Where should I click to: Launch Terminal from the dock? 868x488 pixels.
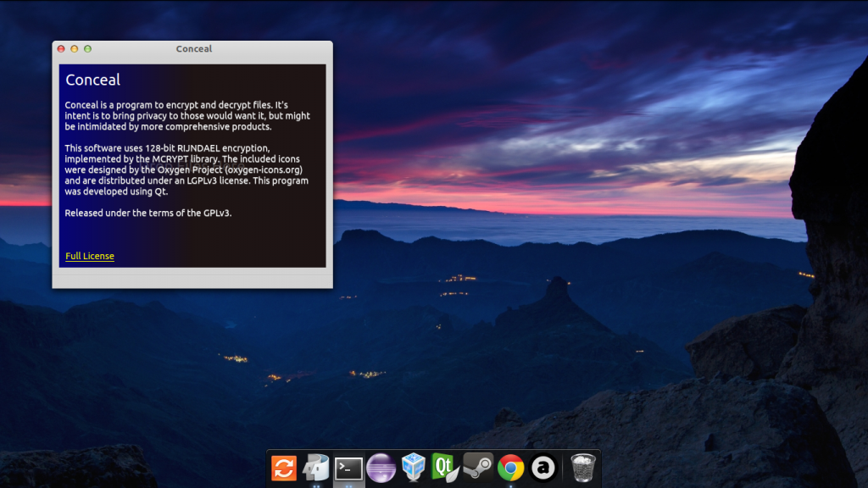(x=348, y=468)
